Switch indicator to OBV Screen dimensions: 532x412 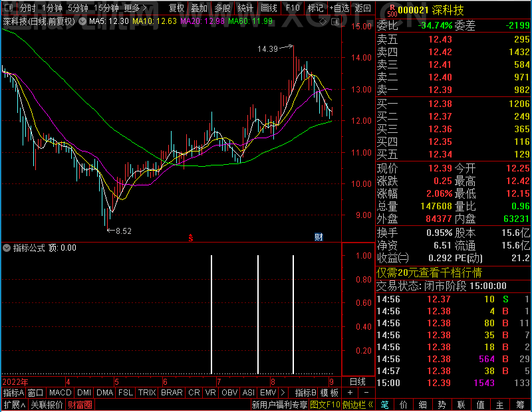[229, 393]
